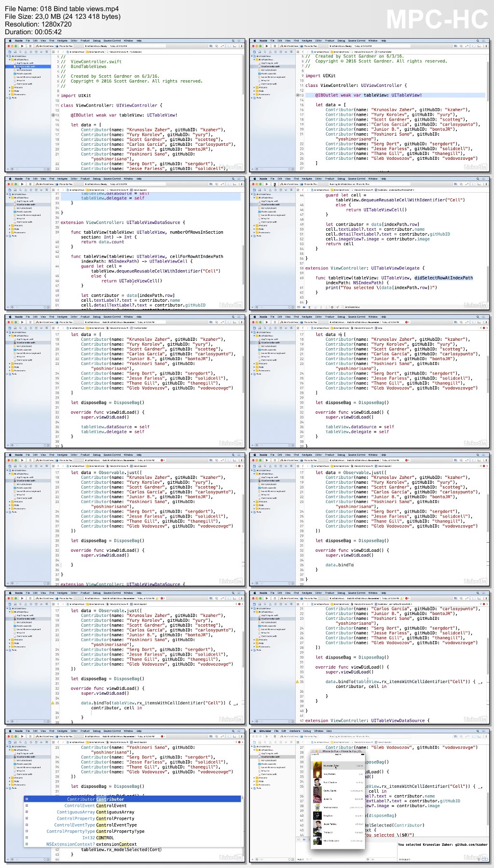Select Main.storyboard in header-comment frame navigator
The width and height of the screenshot is (494, 868).
pos(28,70)
